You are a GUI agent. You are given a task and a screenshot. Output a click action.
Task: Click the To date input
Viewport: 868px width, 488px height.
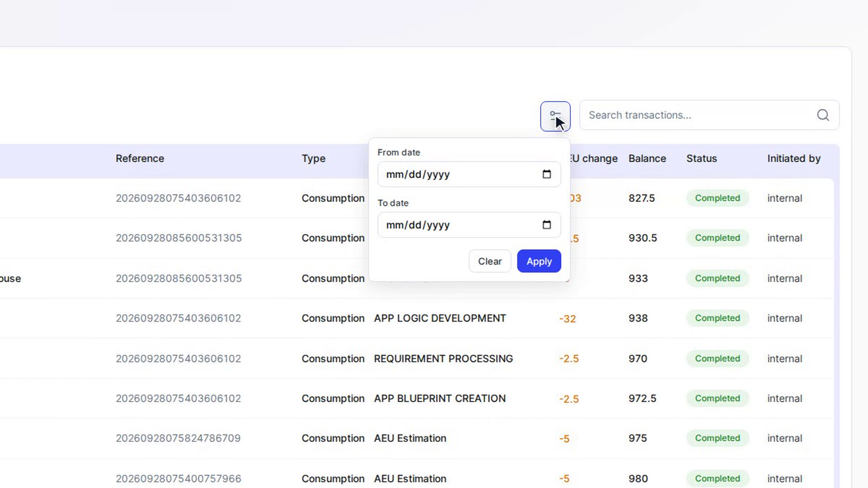point(469,225)
